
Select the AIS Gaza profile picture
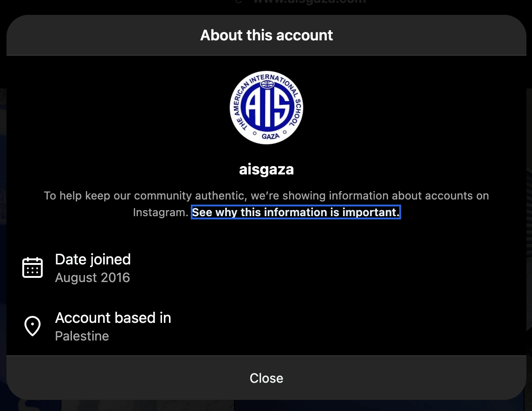click(266, 108)
